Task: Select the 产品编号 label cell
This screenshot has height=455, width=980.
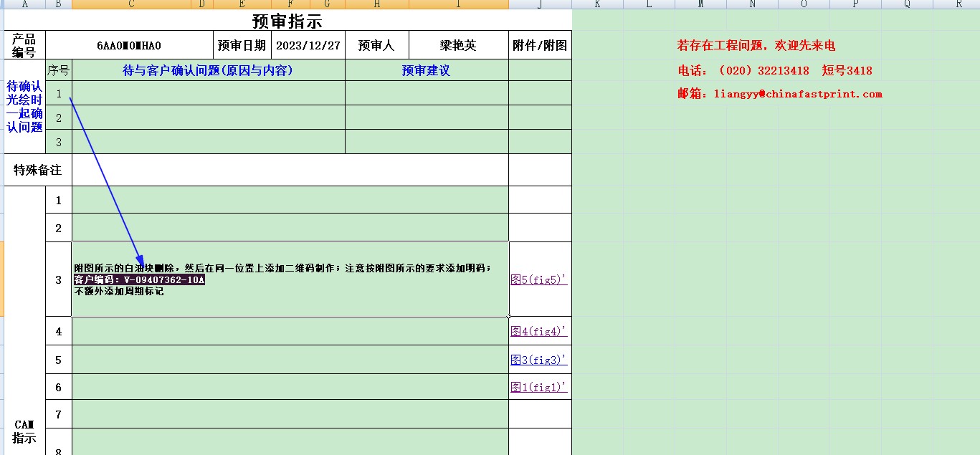Action: pos(24,45)
